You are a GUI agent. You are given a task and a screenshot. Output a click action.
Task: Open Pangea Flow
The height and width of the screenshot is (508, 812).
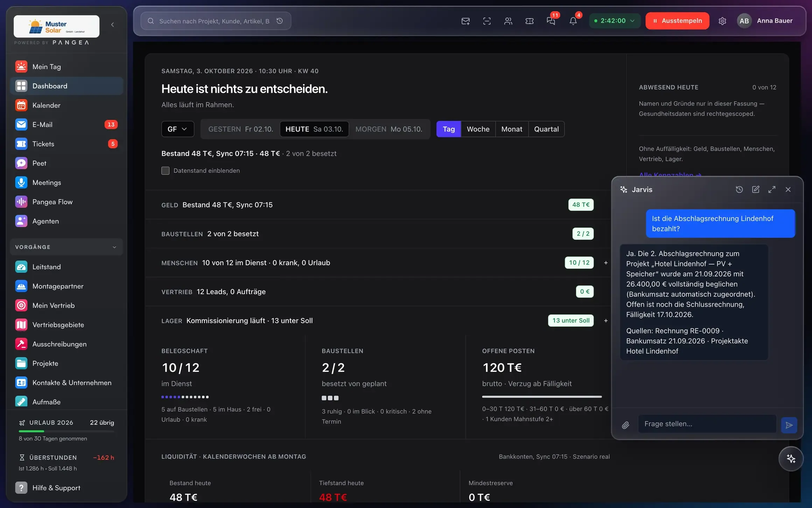pyautogui.click(x=66, y=201)
